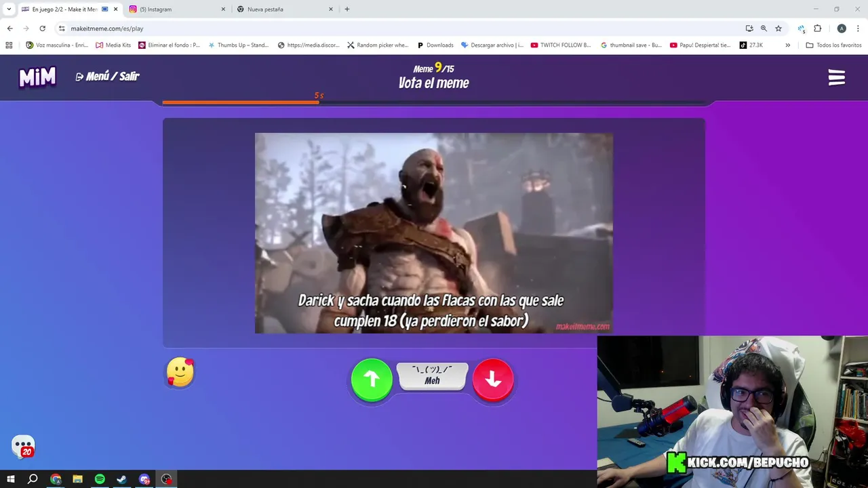Open Todos los favoritos folder

click(834, 45)
